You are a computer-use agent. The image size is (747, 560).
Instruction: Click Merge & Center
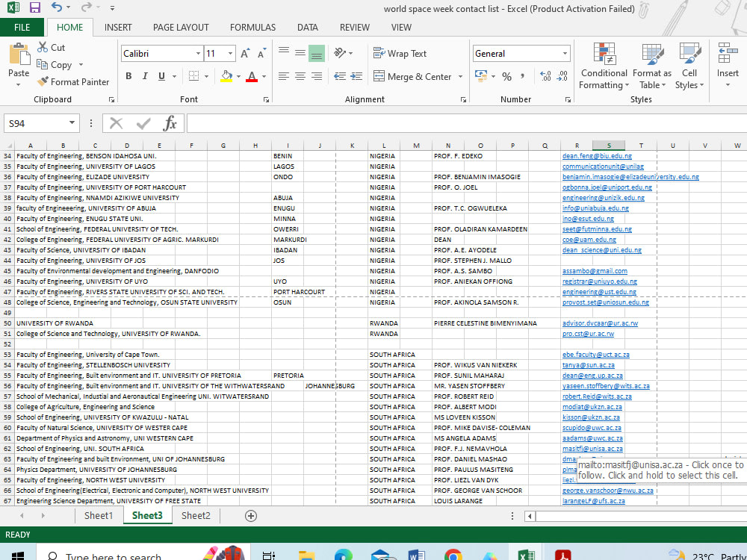click(x=412, y=77)
